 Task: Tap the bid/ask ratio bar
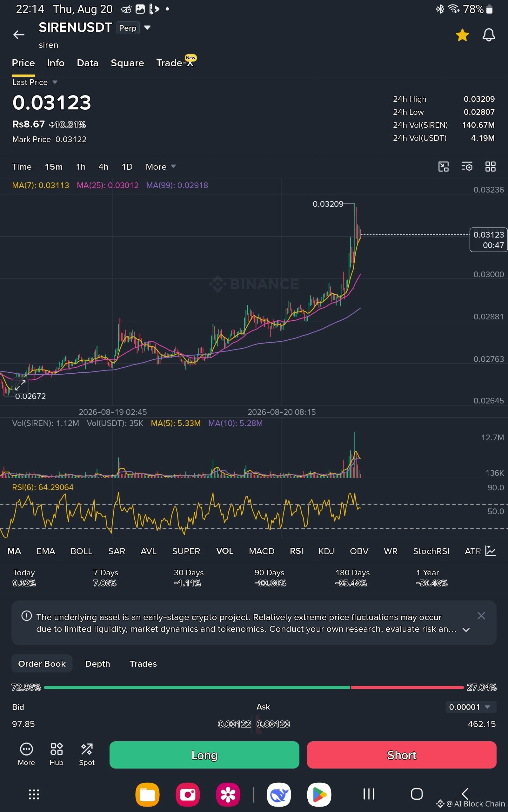(254, 688)
